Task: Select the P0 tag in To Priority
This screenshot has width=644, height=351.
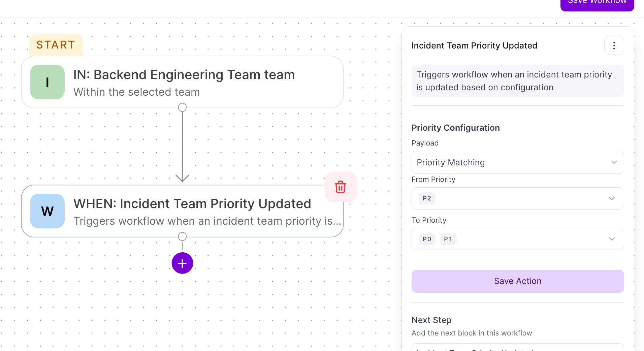Action: click(x=427, y=239)
